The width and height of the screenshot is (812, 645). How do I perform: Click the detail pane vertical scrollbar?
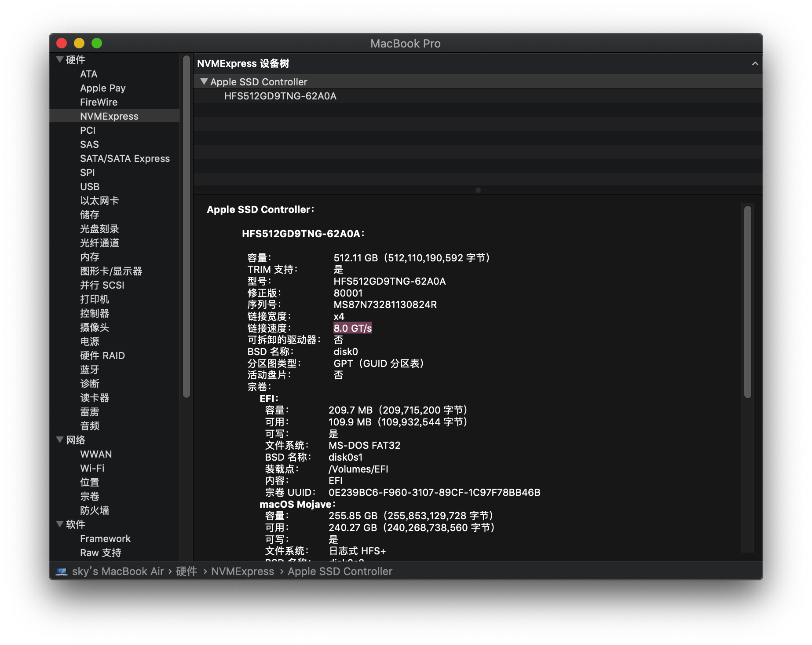(x=747, y=302)
